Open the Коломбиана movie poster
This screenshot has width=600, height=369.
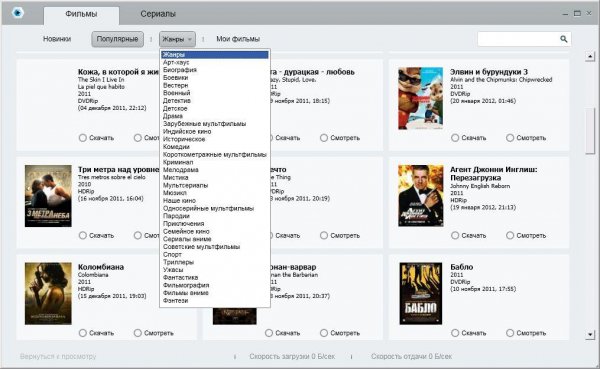(x=48, y=294)
